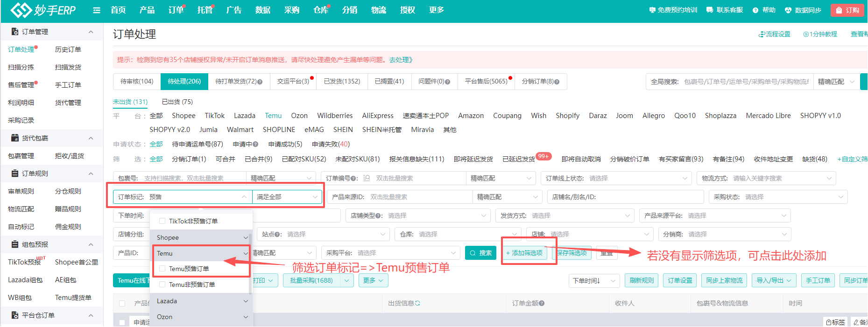The height and width of the screenshot is (327, 868).
Task: Open the 仓库 top menu
Action: click(321, 10)
